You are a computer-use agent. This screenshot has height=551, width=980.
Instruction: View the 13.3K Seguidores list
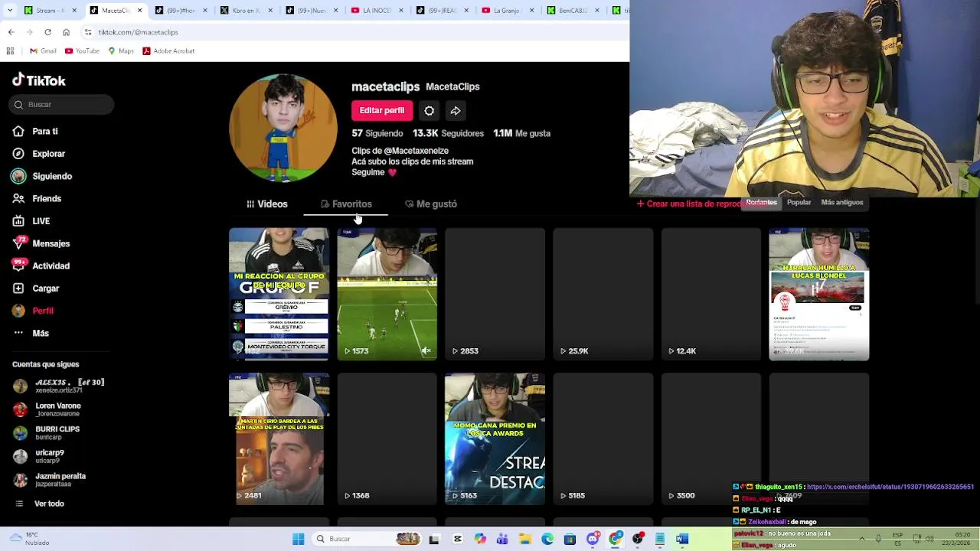pyautogui.click(x=448, y=133)
